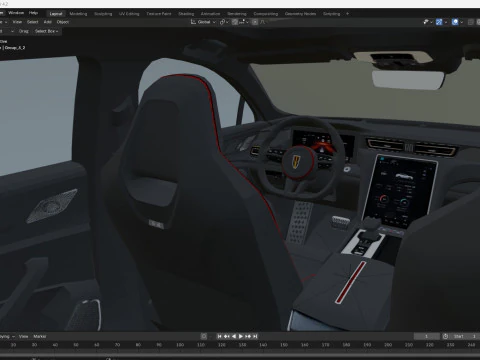
Task: Open the Help menu
Action: [33, 13]
